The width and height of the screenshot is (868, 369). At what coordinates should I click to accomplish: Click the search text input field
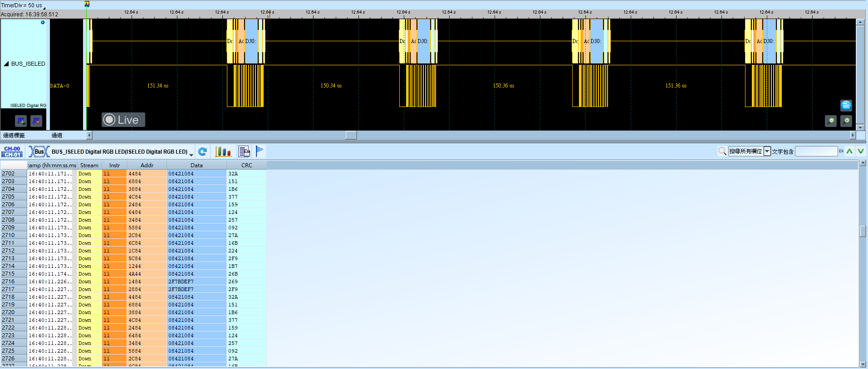(816, 151)
